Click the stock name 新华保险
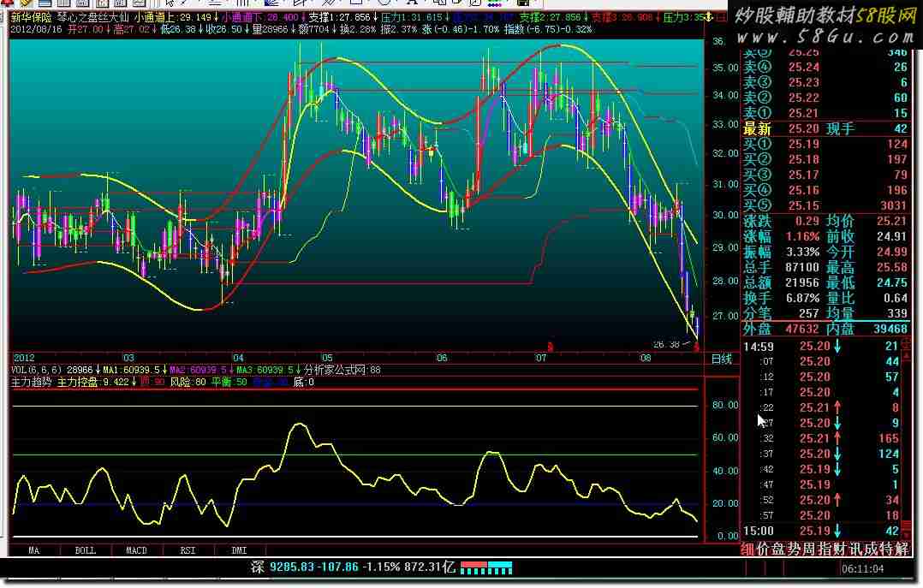The height and width of the screenshot is (588, 923). pyautogui.click(x=31, y=18)
